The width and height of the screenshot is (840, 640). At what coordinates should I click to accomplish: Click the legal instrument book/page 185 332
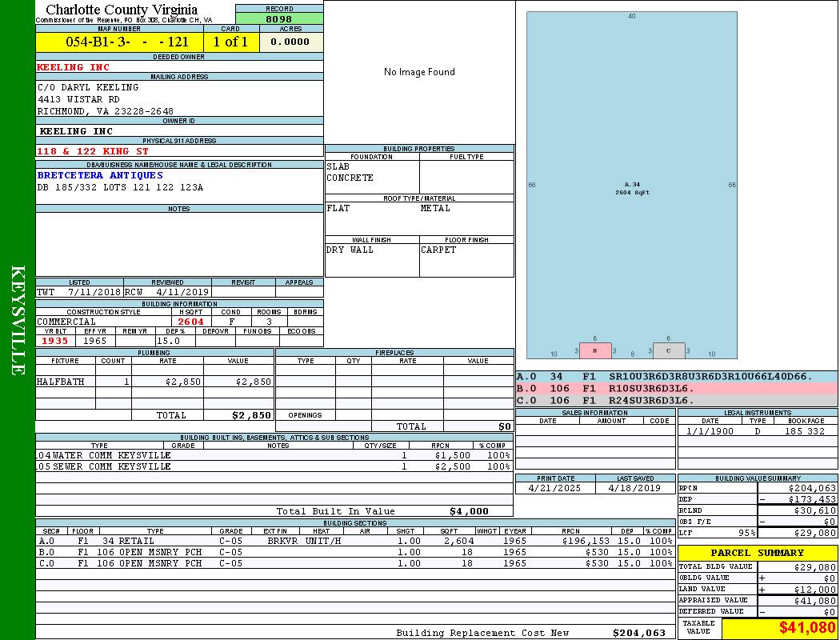tap(804, 431)
